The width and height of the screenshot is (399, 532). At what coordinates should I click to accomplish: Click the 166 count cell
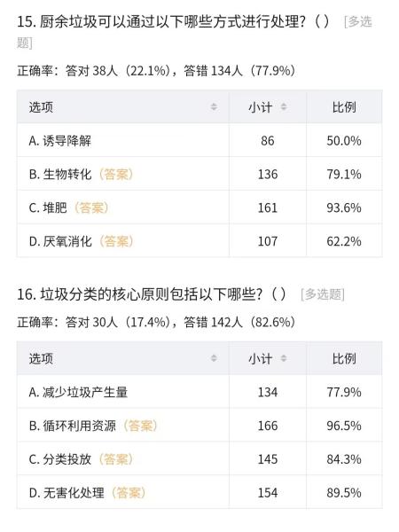click(x=268, y=426)
